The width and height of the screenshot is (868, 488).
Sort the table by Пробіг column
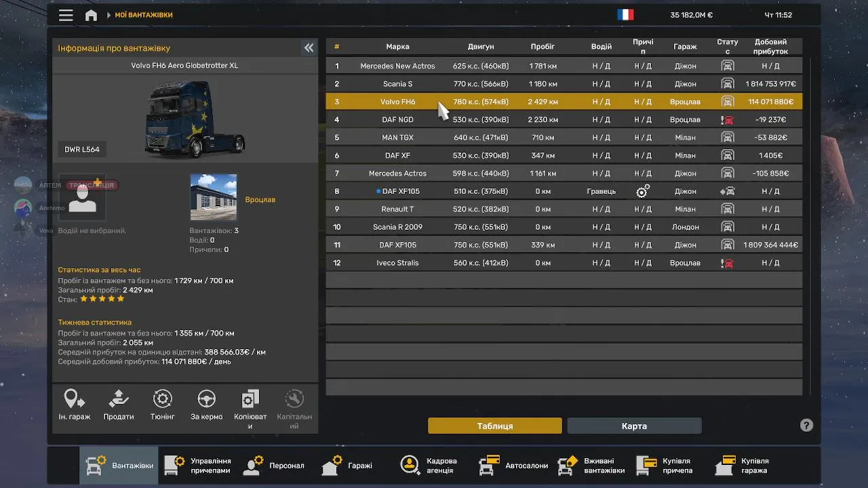(542, 47)
